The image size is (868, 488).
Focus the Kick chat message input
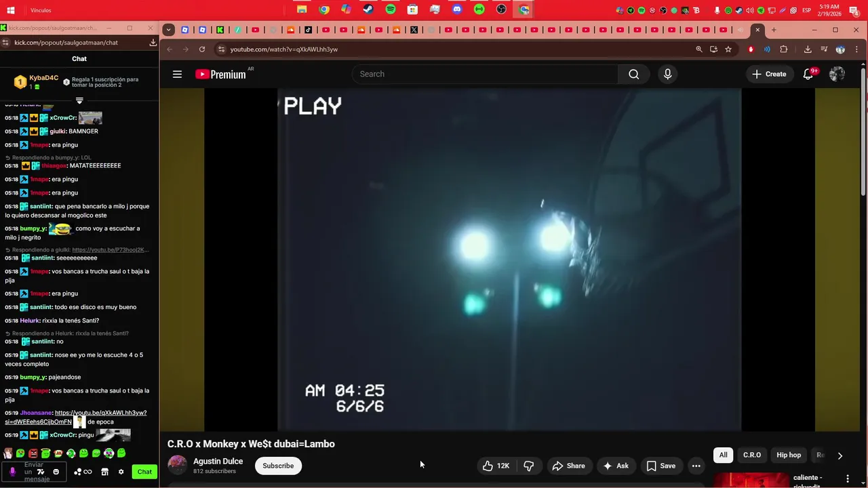point(34,472)
